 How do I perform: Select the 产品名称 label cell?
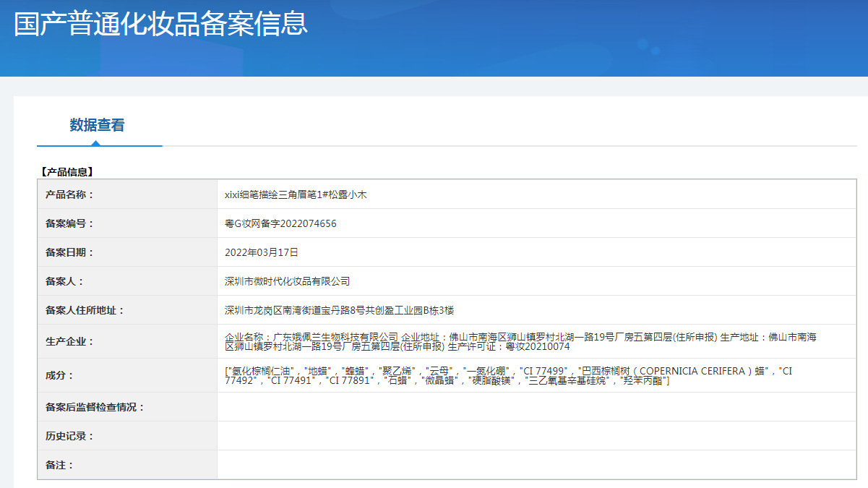click(x=127, y=194)
